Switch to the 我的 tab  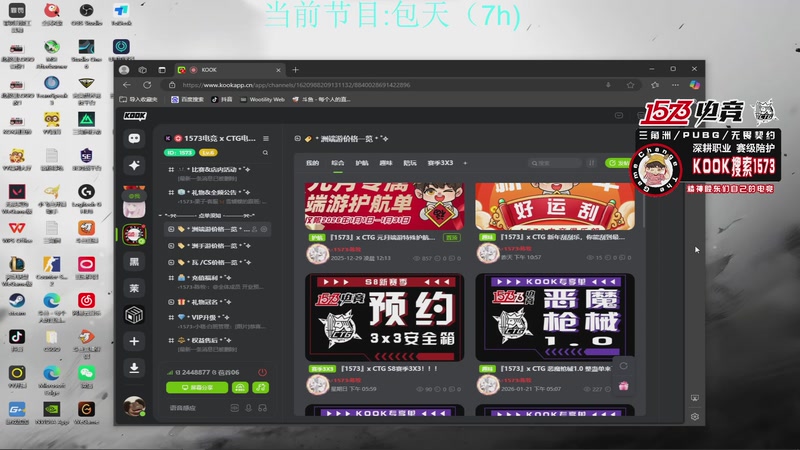coord(312,163)
